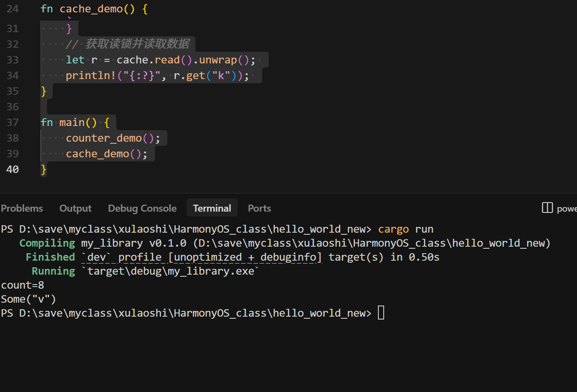The image size is (577, 392).
Task: Click the 'cache_demo();' call on line 39
Action: click(107, 154)
